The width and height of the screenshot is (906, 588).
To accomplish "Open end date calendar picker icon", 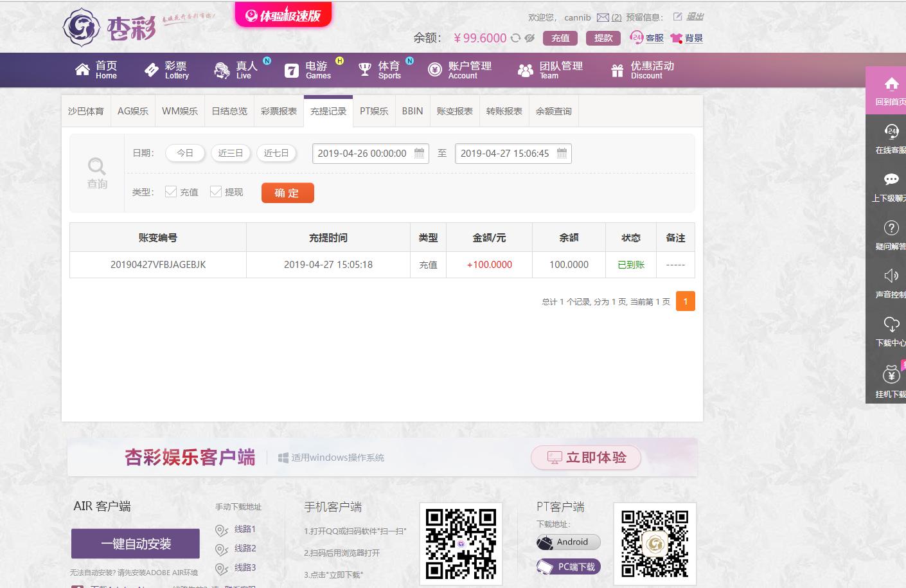I will point(562,153).
